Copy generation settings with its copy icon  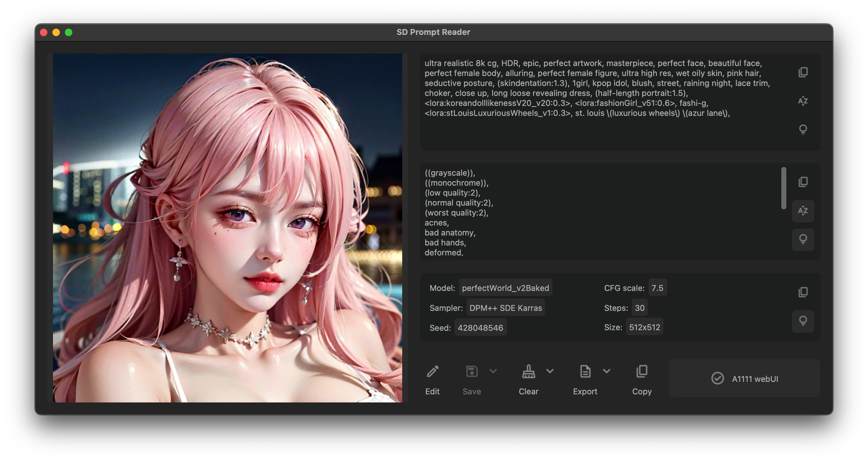[803, 292]
